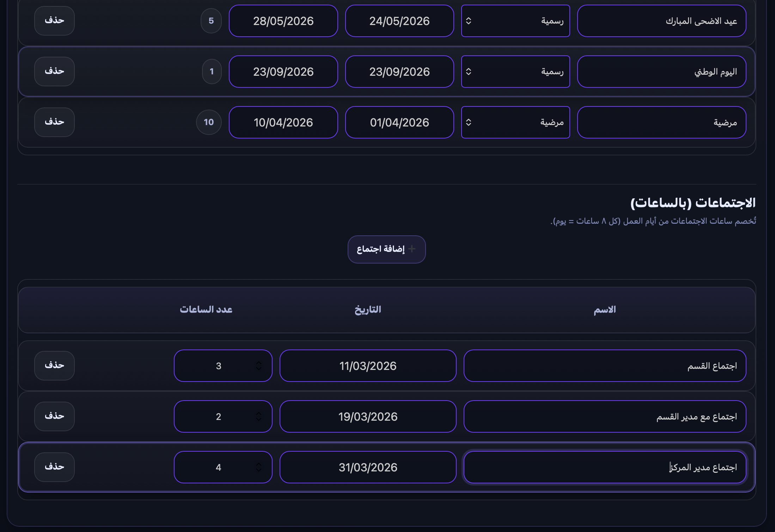Delete the مرضية leave row
The image size is (775, 532).
(x=54, y=122)
